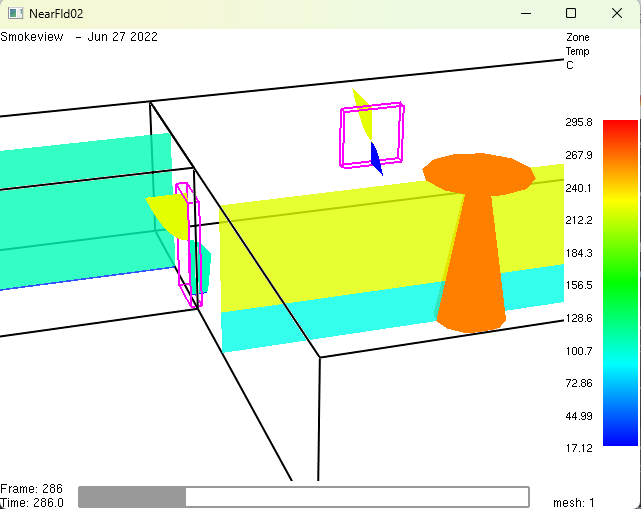Click the blue bottom of the temperature colorbar
Screen dimensions: 641x509
(620, 435)
